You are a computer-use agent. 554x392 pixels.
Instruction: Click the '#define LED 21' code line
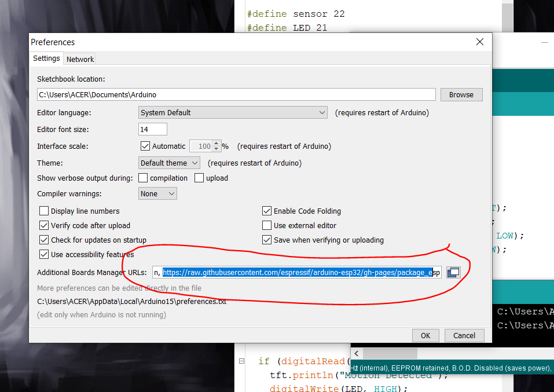pyautogui.click(x=287, y=28)
